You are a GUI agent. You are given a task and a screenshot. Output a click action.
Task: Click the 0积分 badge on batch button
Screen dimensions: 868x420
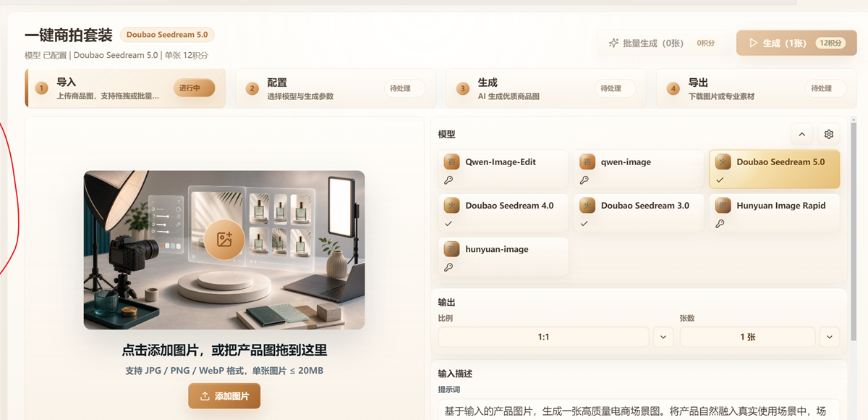coord(706,43)
